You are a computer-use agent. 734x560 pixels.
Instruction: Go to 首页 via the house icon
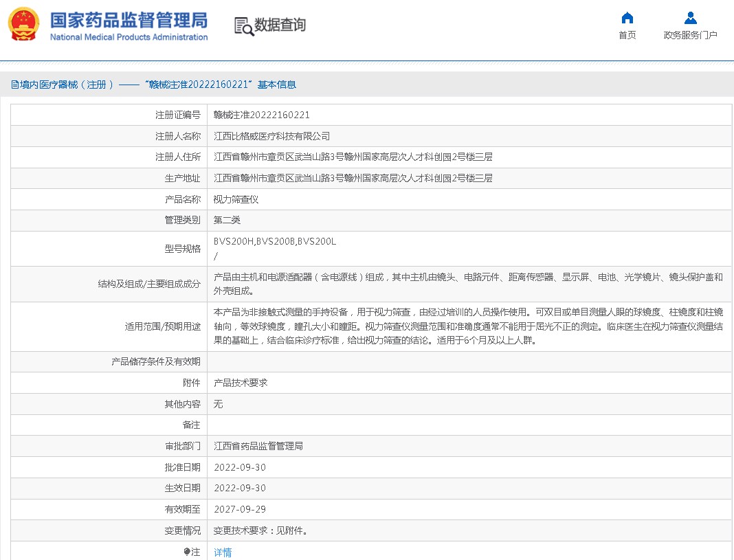point(627,18)
